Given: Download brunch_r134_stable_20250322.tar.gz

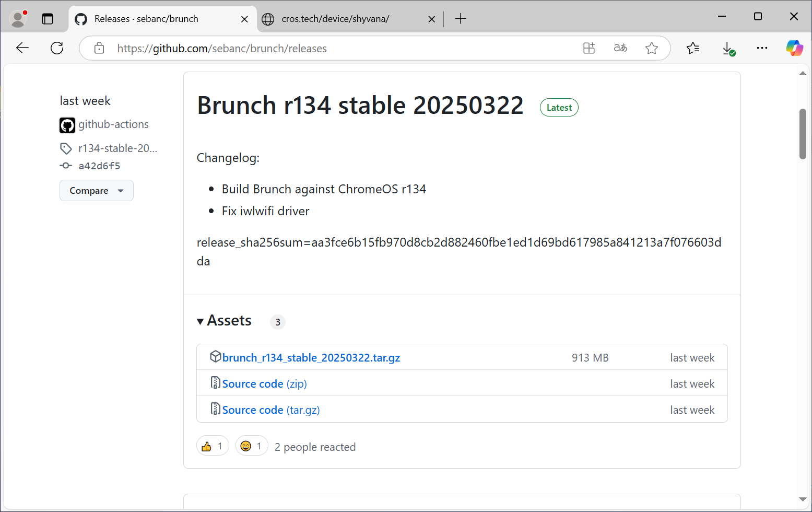Looking at the screenshot, I should coord(311,358).
